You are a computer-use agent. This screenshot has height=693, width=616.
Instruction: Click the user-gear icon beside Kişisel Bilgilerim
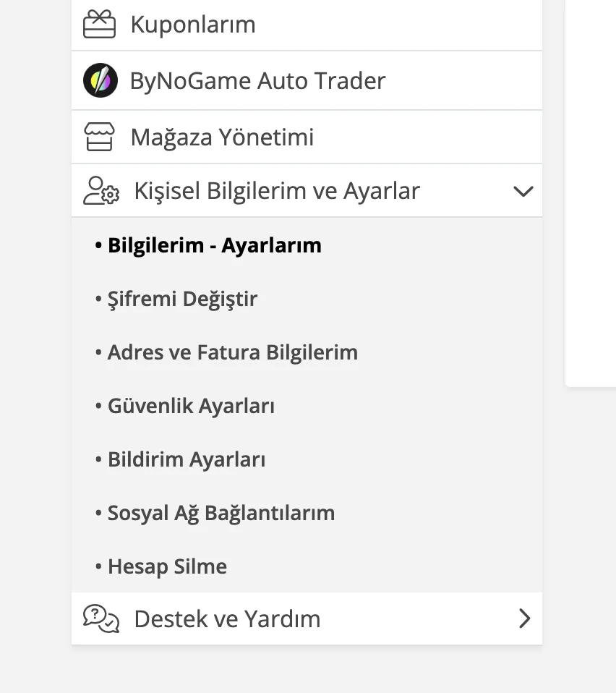pos(101,191)
